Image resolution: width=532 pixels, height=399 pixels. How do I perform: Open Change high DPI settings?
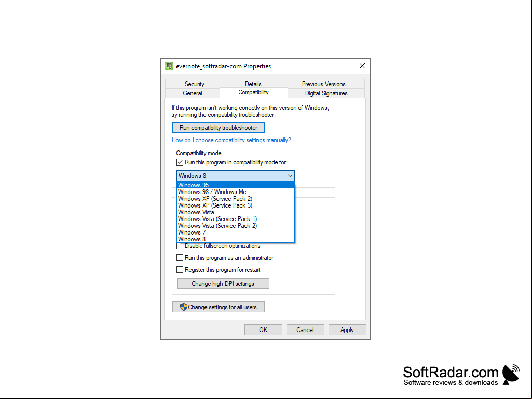[x=223, y=284]
